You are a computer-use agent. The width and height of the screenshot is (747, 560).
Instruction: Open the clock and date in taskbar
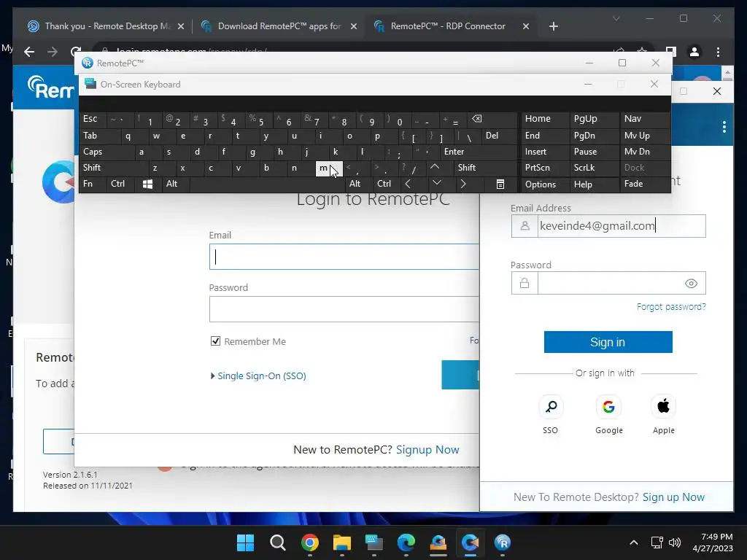pyautogui.click(x=712, y=542)
